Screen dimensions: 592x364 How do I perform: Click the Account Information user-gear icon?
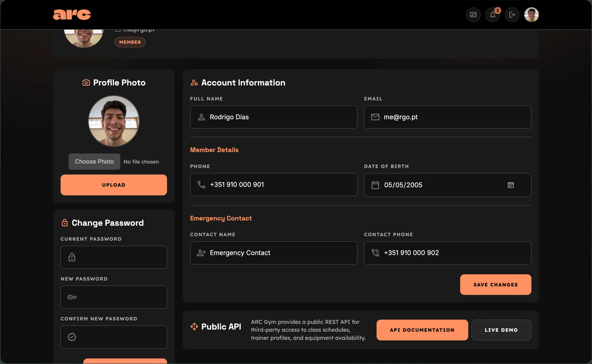coord(194,83)
